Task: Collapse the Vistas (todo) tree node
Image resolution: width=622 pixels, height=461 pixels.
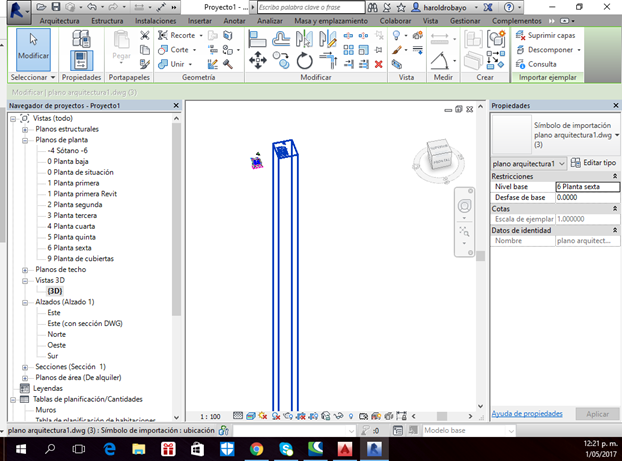Action: tap(13, 119)
